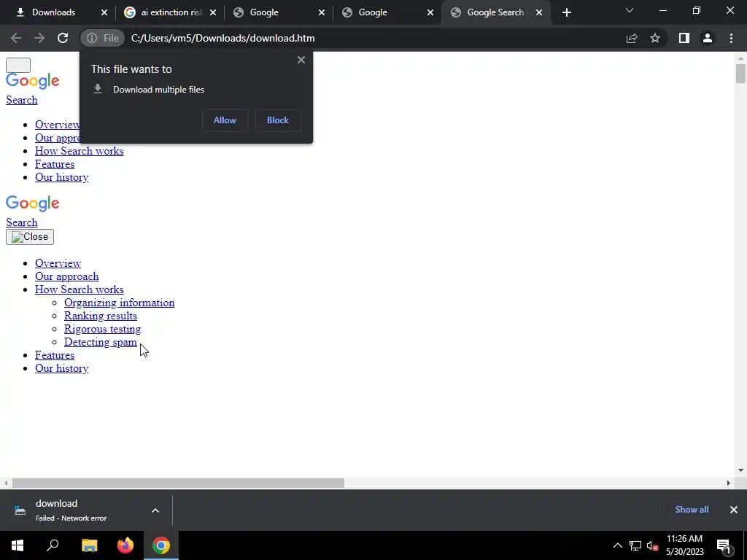Open Rigorous testing link
The height and width of the screenshot is (560, 747).
click(x=102, y=329)
